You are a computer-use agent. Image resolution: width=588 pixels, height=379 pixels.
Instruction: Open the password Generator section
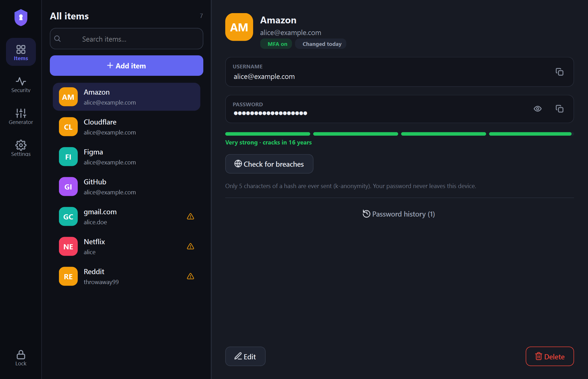coord(21,117)
